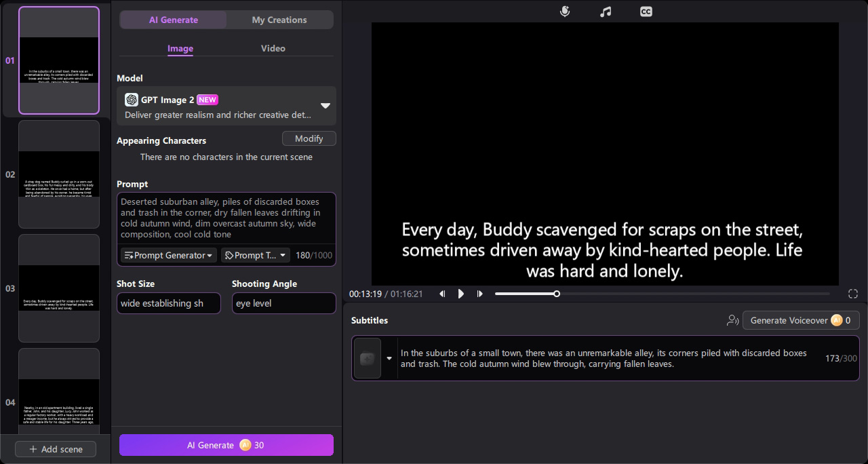The height and width of the screenshot is (464, 868).
Task: Select scene 04 thumbnail
Action: (x=59, y=392)
